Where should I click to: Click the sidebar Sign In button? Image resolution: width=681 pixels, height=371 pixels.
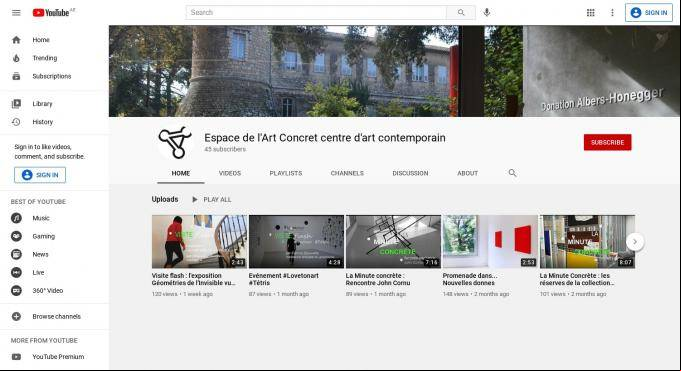click(40, 175)
